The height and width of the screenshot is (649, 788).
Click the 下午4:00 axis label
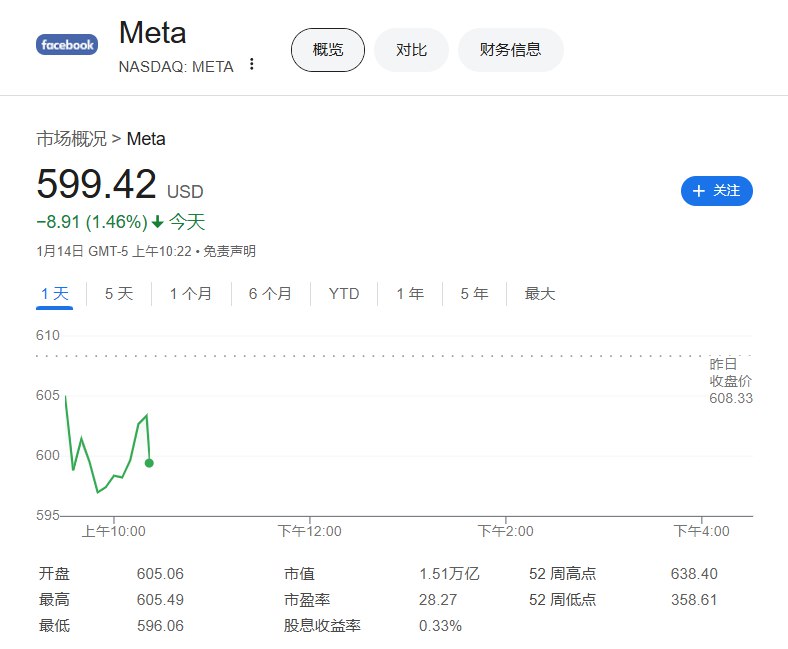[x=702, y=531]
